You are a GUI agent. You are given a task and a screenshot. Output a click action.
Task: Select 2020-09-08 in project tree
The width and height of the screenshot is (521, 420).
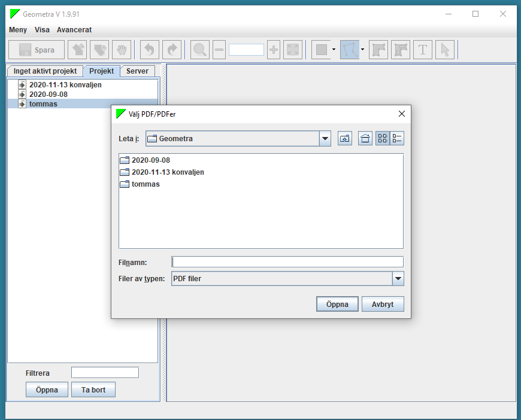(49, 95)
